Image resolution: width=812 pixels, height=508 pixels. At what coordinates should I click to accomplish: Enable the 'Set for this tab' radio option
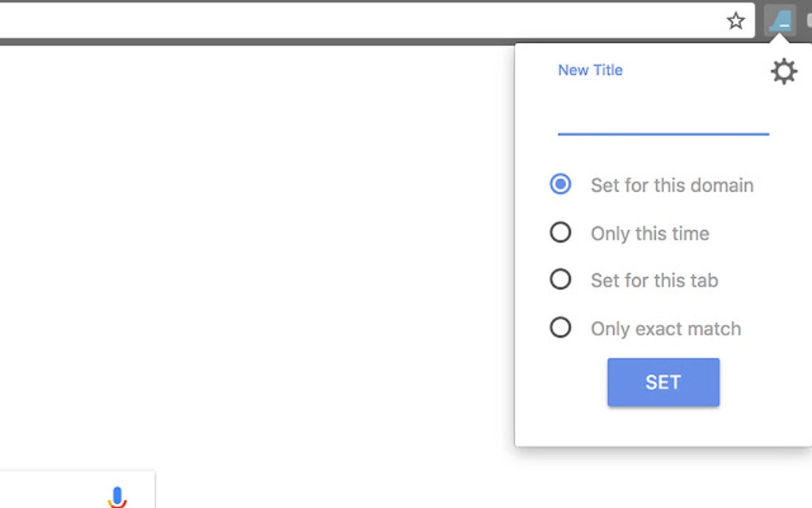(560, 279)
